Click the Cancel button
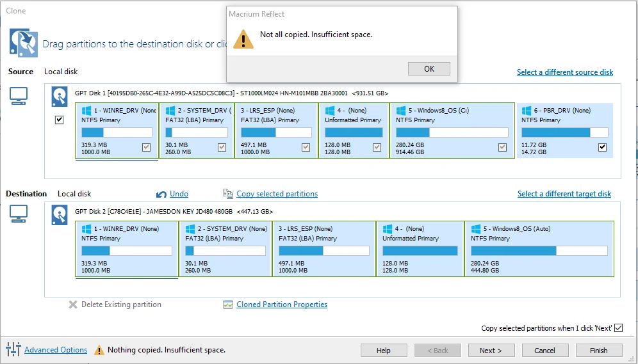638x364 pixels. 545,350
